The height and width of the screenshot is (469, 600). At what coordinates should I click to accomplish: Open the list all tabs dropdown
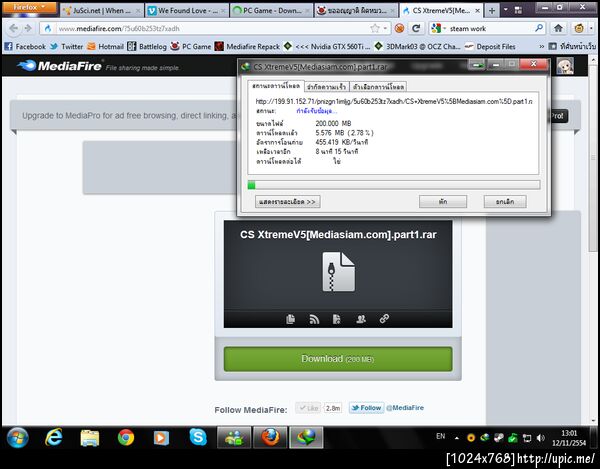click(505, 10)
